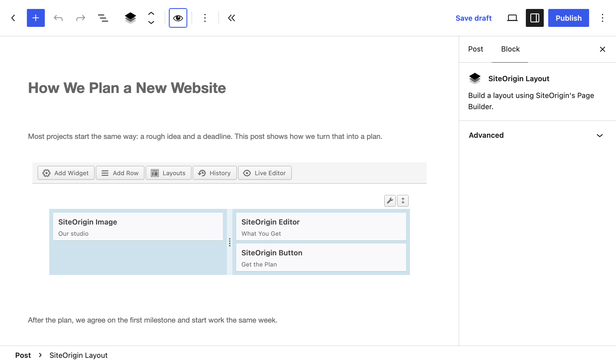This screenshot has height=364, width=616.
Task: Click Add Row button
Action: pos(120,173)
